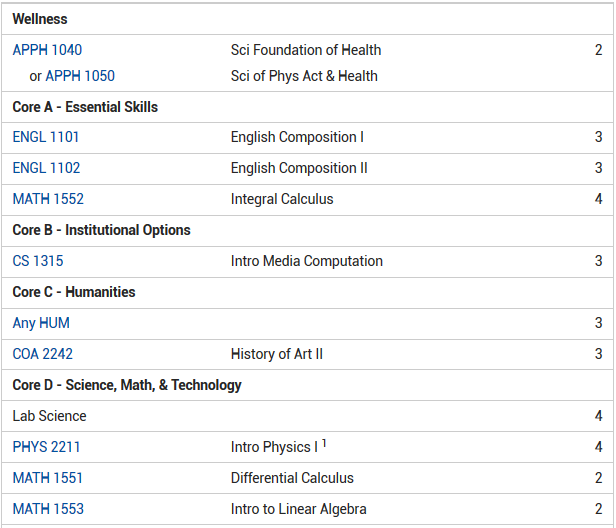This screenshot has height=528, width=616.
Task: Open the COA 2242 course link
Action: pos(43,354)
